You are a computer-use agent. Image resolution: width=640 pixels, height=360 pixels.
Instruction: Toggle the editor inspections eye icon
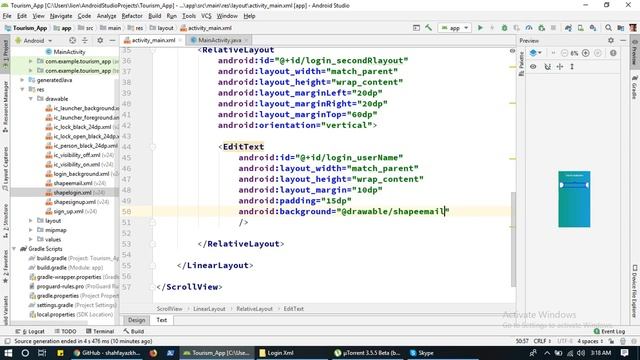pos(512,51)
